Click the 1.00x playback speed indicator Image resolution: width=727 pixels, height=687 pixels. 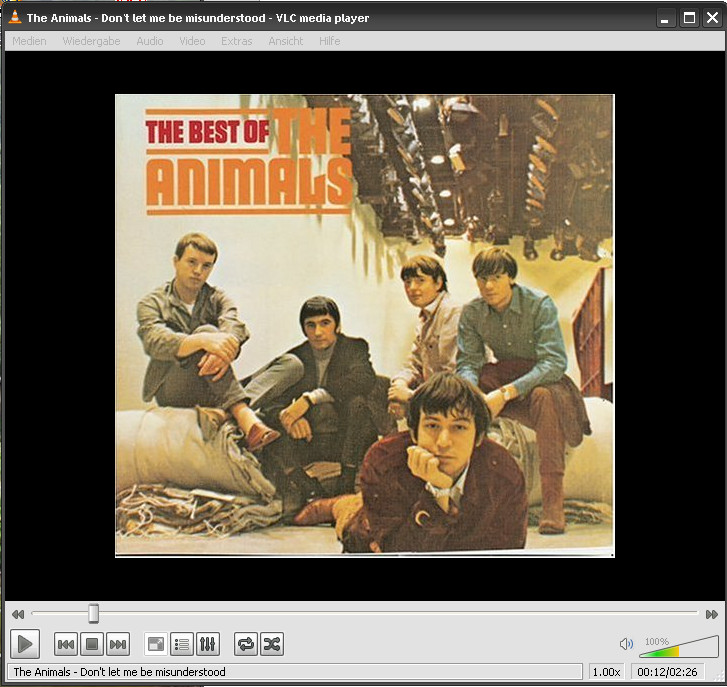coord(606,672)
